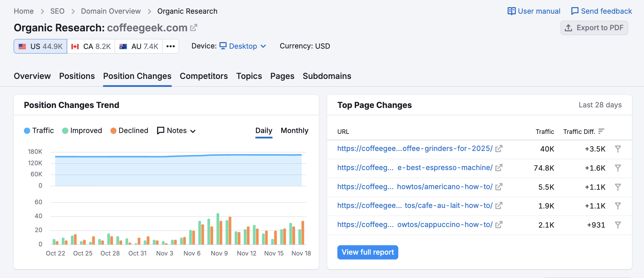Toggle the Traffic legend series
644x278 pixels.
[x=39, y=131]
